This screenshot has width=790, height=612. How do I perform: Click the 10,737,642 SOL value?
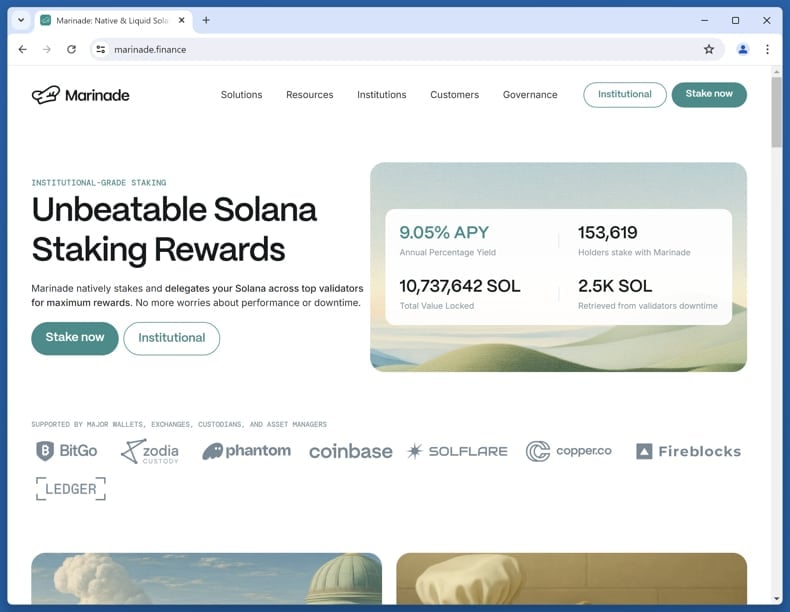pyautogui.click(x=459, y=286)
